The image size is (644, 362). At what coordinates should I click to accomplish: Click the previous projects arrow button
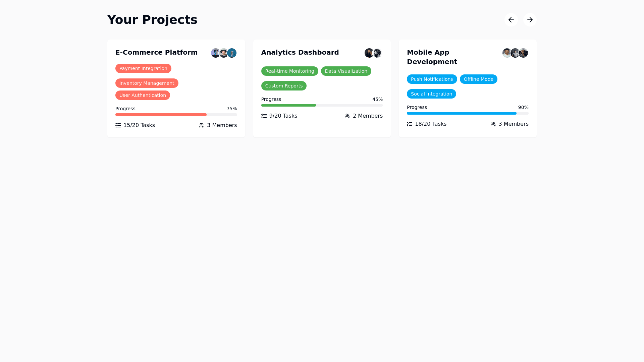click(x=511, y=20)
